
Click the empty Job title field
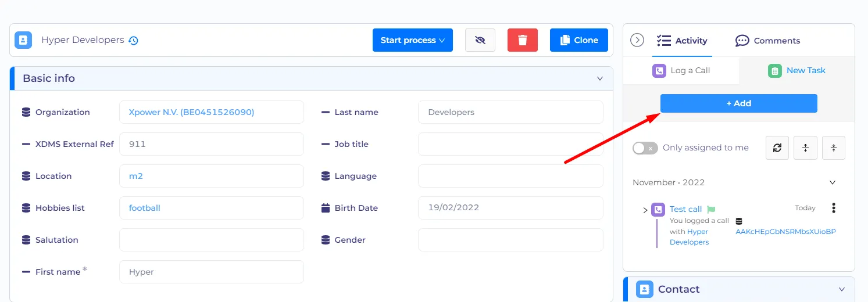click(x=510, y=144)
